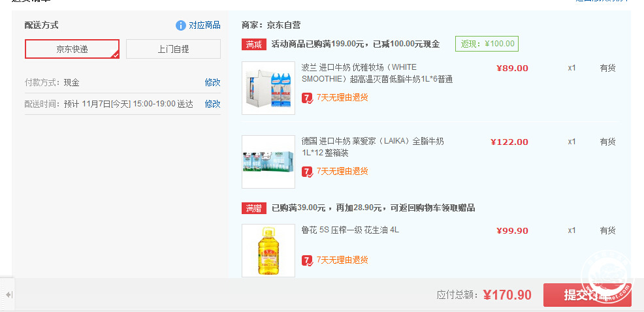Screen dimensions: 644x312
Task: Select the 上门自提 pickup option
Action: click(x=173, y=49)
